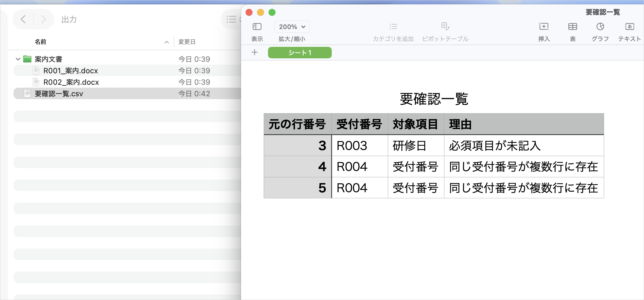The width and height of the screenshot is (644, 300).
Task: Select R004 cell in row 4
Action: tap(360, 166)
